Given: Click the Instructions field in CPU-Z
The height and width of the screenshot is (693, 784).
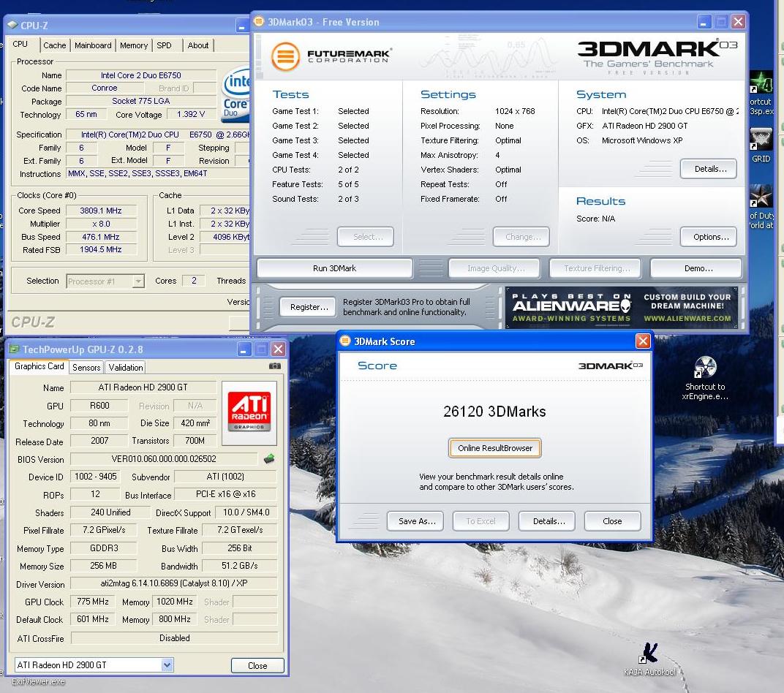Looking at the screenshot, I should 158,173.
